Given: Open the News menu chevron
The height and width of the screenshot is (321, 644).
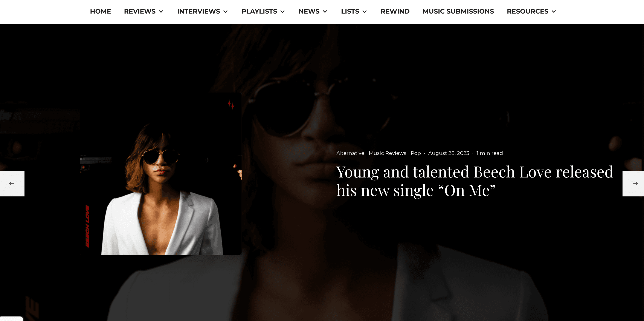Looking at the screenshot, I should point(325,12).
